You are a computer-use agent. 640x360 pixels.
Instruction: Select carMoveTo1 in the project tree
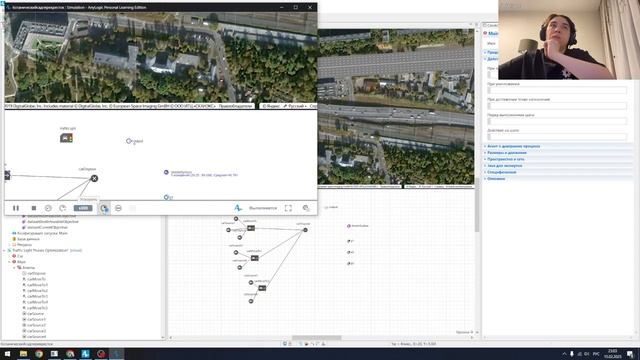tap(37, 285)
